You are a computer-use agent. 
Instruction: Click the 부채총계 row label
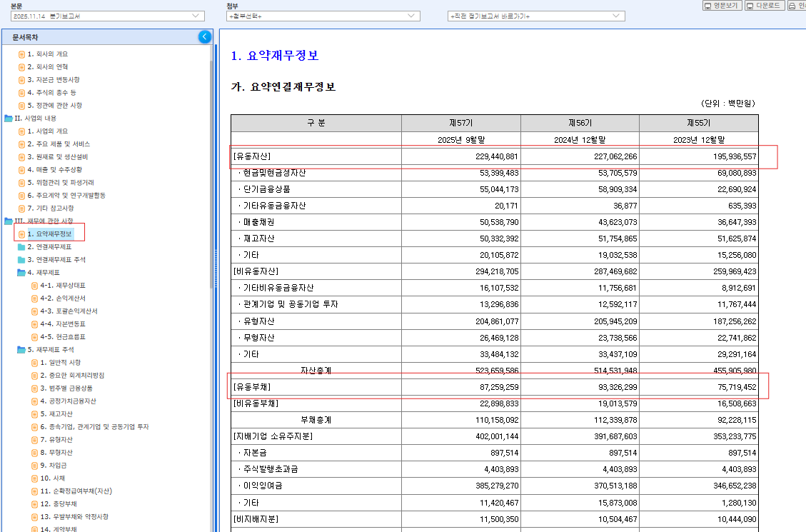coord(316,420)
